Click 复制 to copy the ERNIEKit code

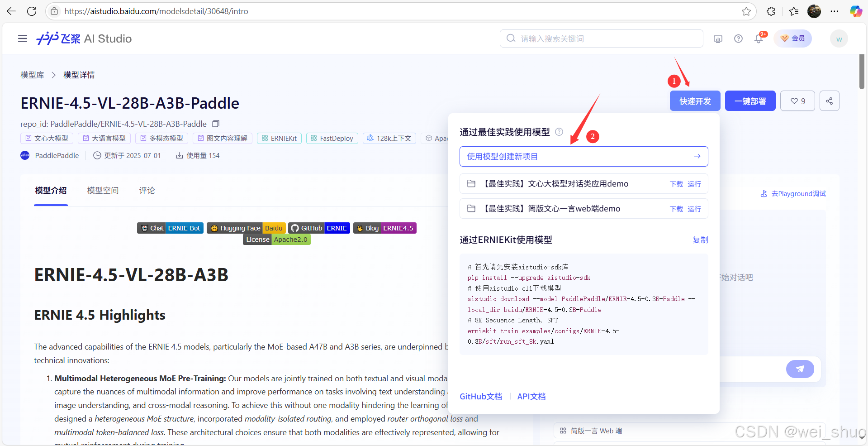coord(700,240)
